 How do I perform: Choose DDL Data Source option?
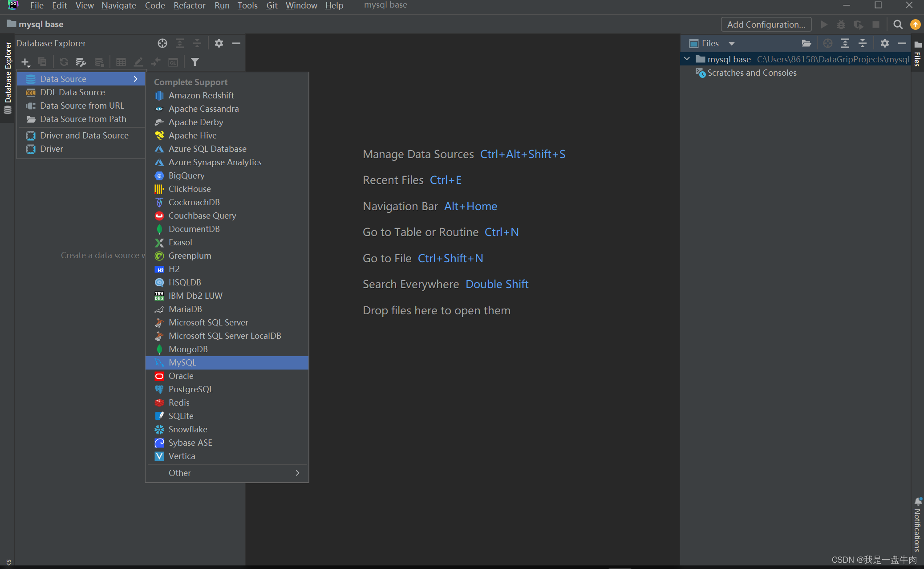(x=72, y=92)
